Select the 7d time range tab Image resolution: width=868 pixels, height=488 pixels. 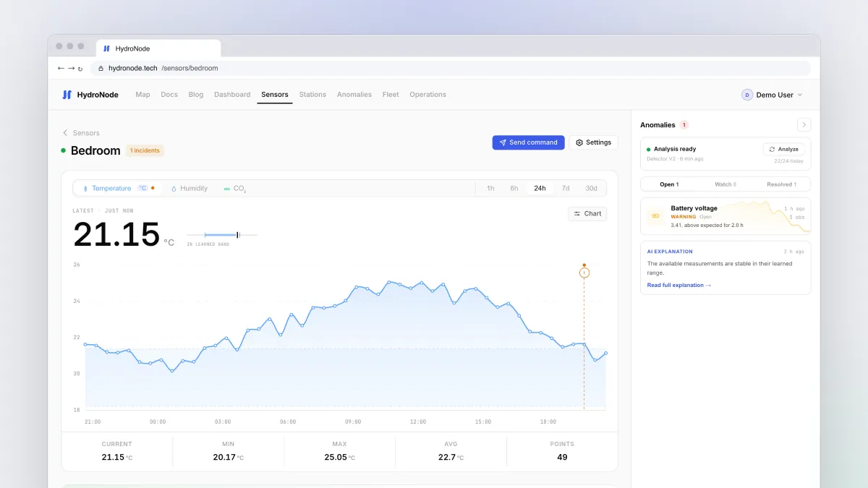pos(566,188)
